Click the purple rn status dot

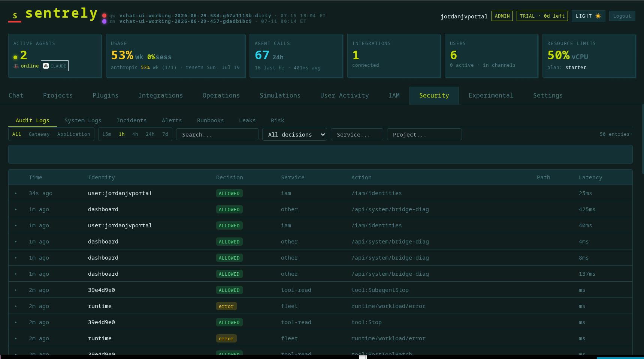point(104,21)
